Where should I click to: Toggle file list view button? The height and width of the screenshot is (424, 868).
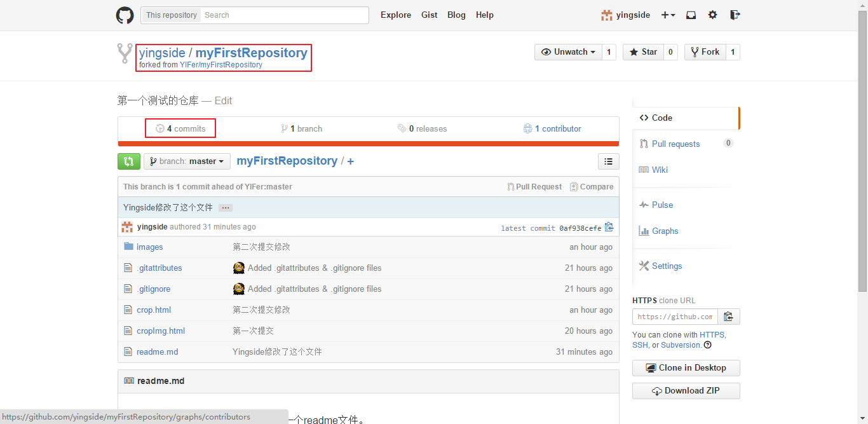point(609,161)
